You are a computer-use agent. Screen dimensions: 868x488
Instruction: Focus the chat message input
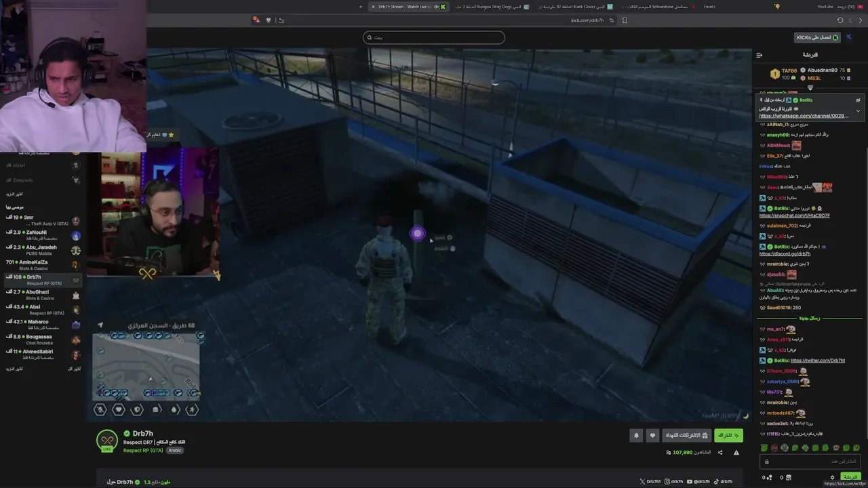click(x=810, y=462)
